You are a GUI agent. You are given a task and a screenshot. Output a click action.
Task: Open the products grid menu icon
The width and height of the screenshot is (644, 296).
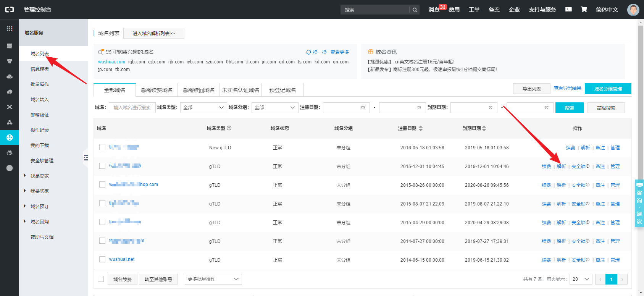coord(10,29)
